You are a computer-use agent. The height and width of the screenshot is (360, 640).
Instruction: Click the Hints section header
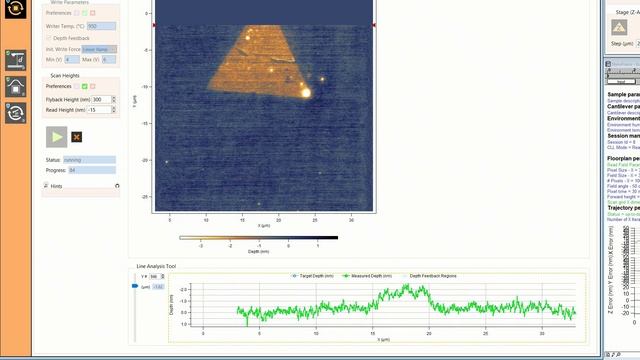pyautogui.click(x=56, y=186)
